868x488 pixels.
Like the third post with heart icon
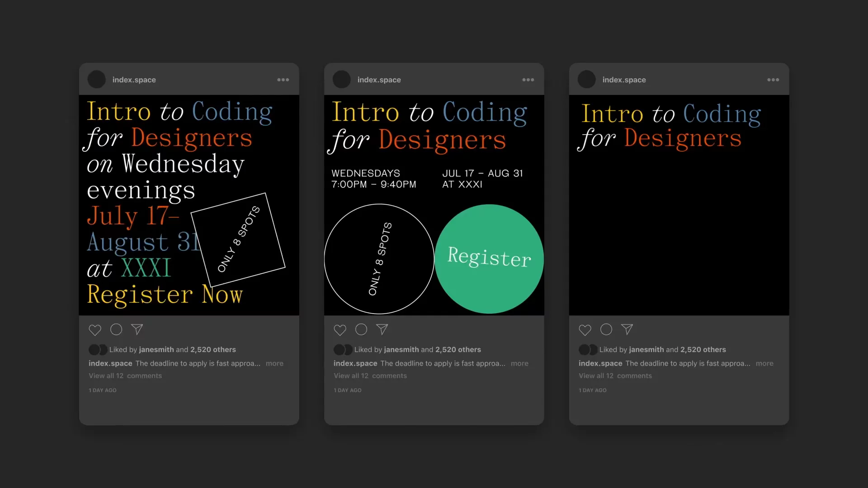click(585, 330)
